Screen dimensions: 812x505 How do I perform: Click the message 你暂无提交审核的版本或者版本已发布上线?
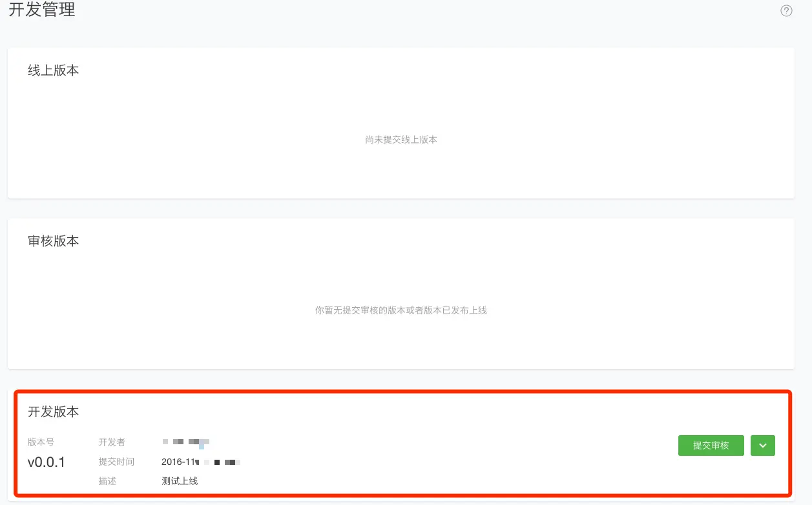(x=401, y=310)
